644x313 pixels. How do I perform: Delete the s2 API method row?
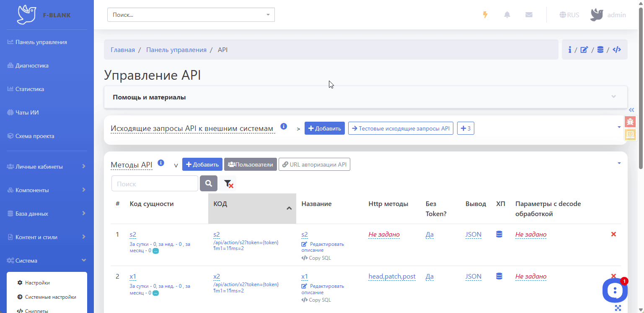(x=613, y=234)
